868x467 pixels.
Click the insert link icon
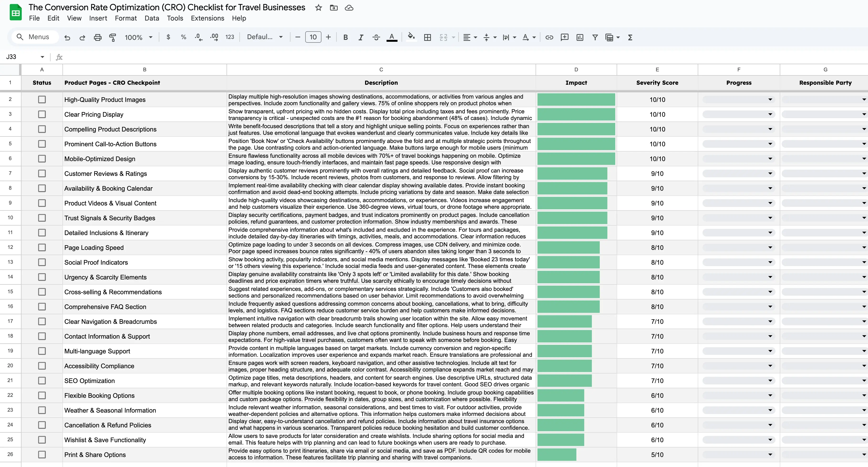point(549,37)
